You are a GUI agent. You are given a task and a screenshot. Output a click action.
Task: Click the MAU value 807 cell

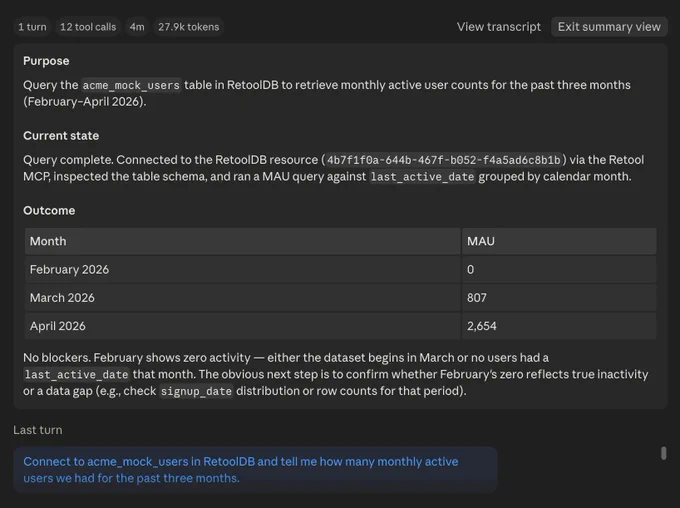pos(559,298)
